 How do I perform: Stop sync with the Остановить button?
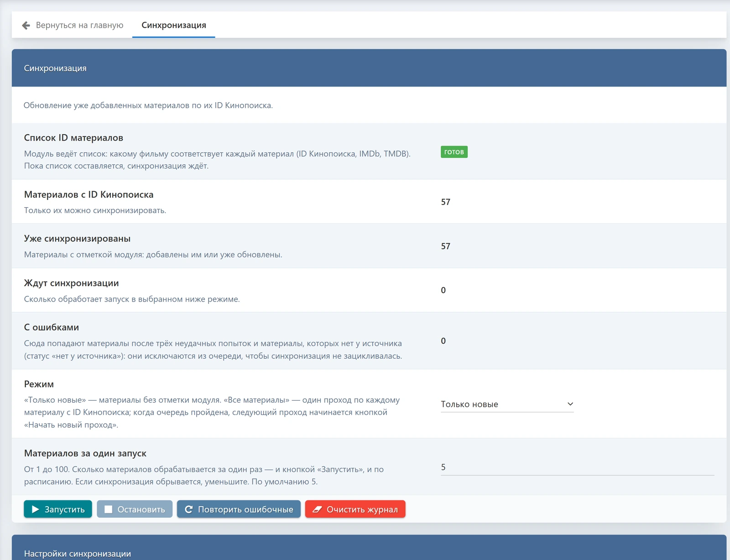(x=135, y=509)
